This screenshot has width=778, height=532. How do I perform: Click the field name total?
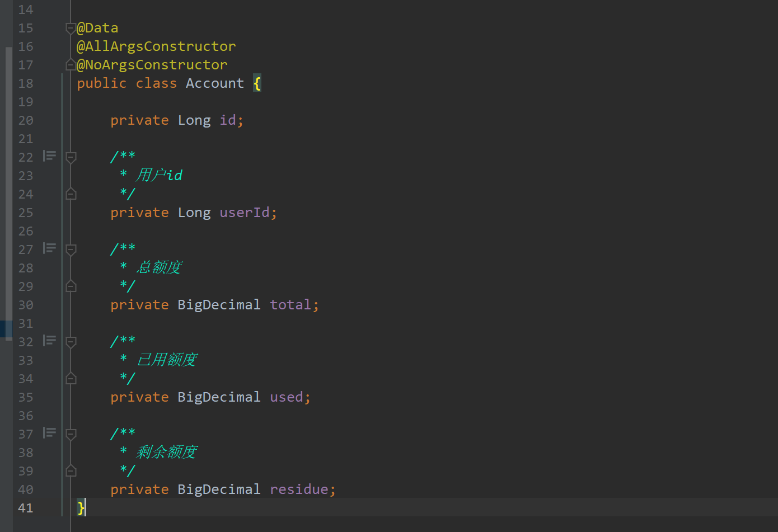[290, 305]
